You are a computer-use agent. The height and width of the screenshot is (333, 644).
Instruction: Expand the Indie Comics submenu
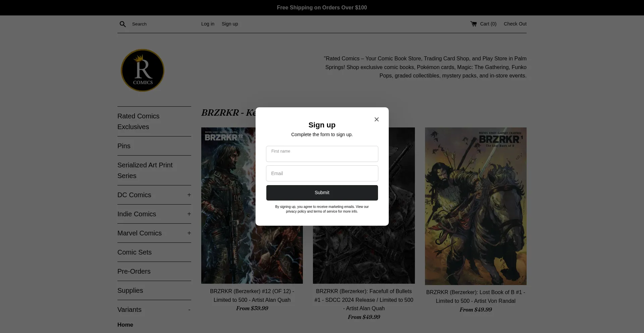189,214
